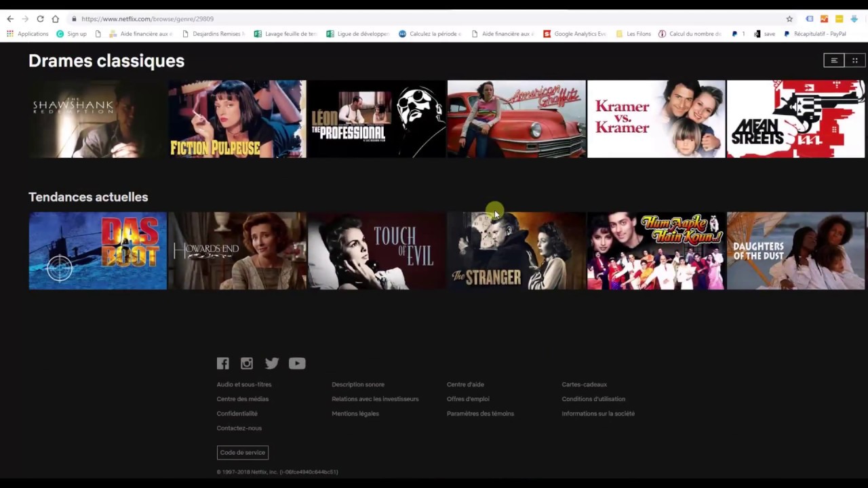Open the save bookmark
Image resolution: width=868 pixels, height=488 pixels.
click(x=765, y=34)
